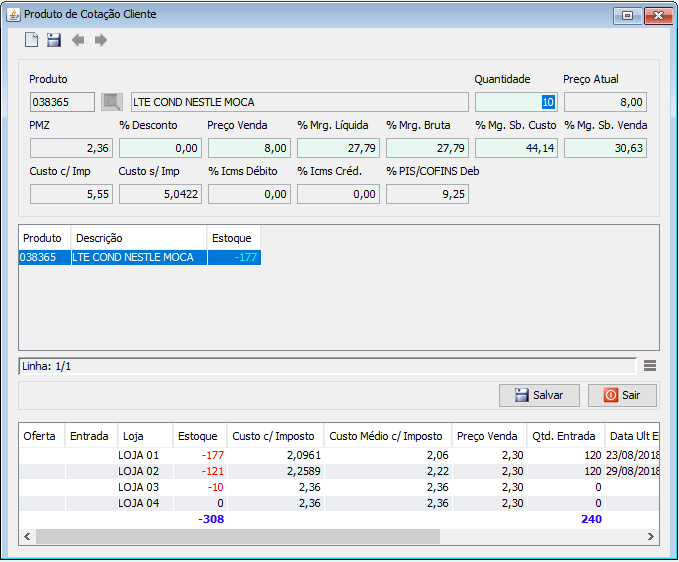Click the Quantidade field

(x=516, y=102)
